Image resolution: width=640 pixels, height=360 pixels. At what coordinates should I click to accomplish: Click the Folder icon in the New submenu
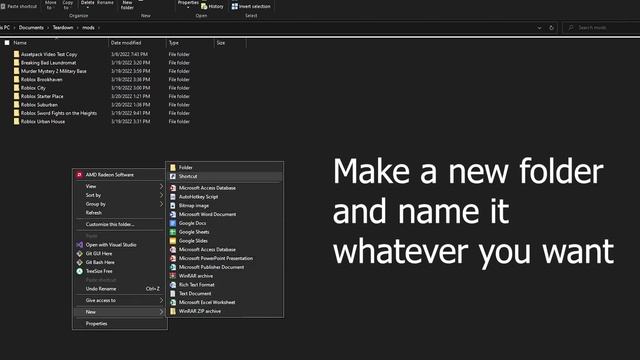[173, 167]
